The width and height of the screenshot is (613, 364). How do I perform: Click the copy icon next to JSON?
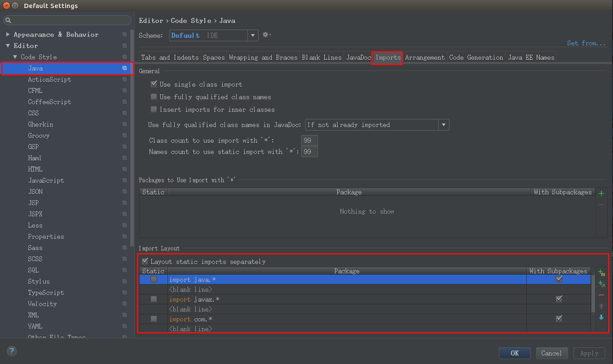point(124,192)
